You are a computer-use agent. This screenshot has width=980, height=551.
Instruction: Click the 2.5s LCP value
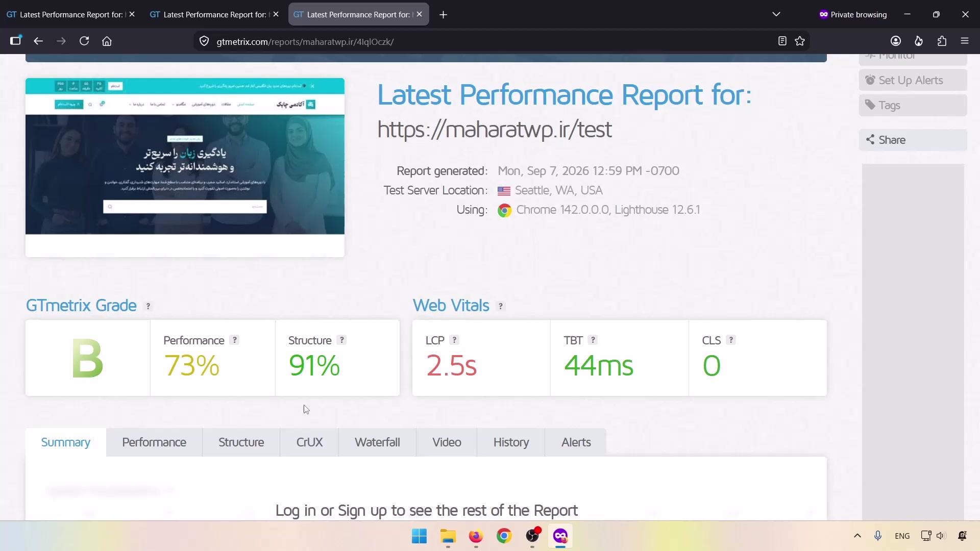(x=451, y=366)
